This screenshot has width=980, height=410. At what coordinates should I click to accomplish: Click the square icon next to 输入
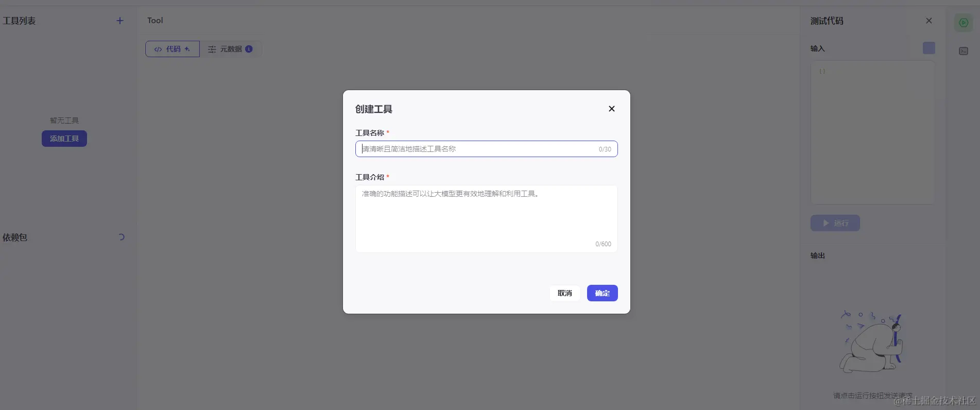(x=929, y=48)
